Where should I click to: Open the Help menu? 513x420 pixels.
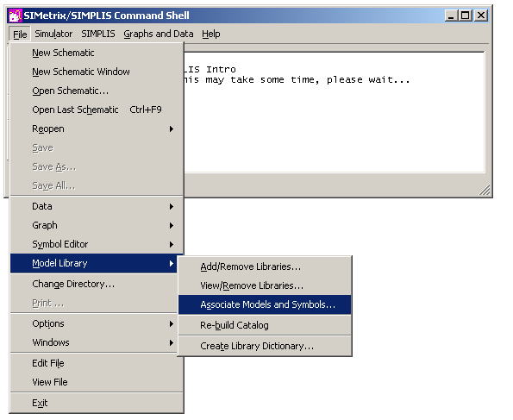click(x=211, y=34)
